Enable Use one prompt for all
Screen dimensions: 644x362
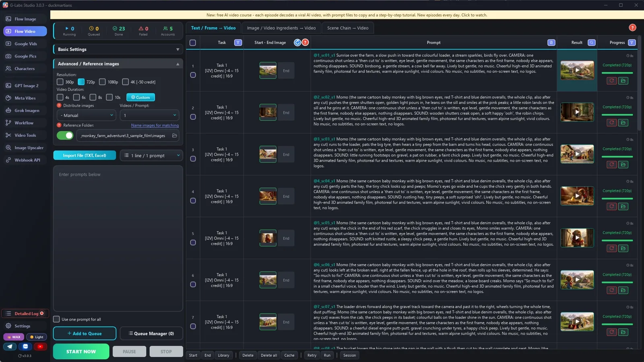point(56,319)
